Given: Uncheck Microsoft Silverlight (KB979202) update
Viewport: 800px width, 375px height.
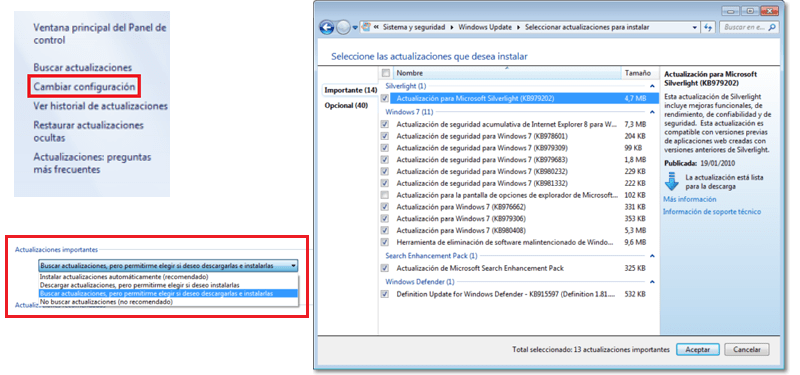Looking at the screenshot, I should [385, 98].
